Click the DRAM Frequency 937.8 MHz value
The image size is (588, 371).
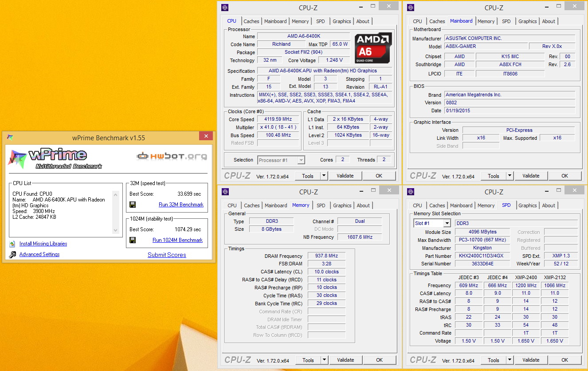click(326, 256)
